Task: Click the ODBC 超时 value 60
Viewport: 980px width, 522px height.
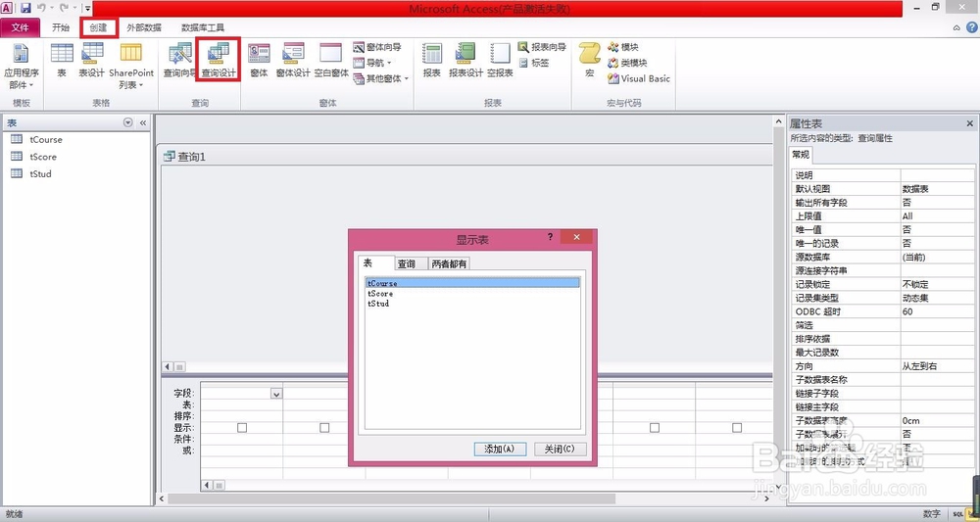Action: (938, 311)
